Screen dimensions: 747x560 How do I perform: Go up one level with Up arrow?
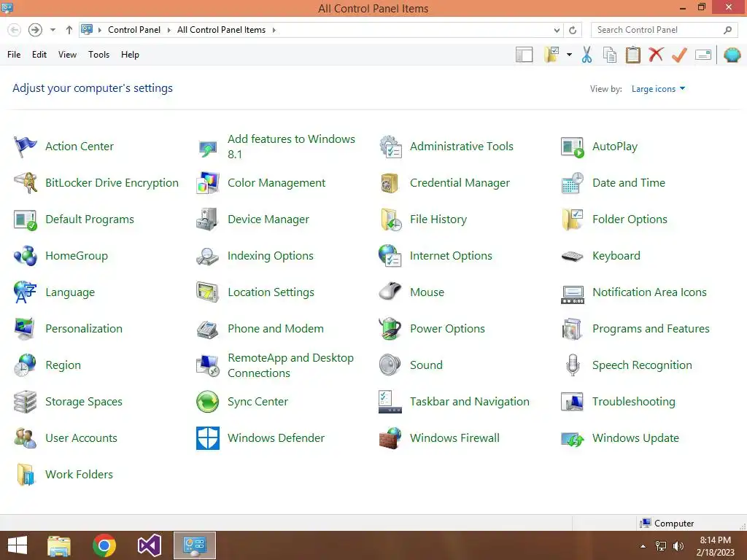pyautogui.click(x=69, y=30)
